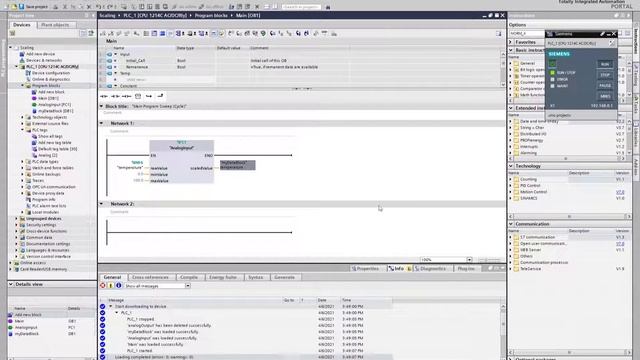The height and width of the screenshot is (360, 640).
Task: Collapse the Block title section
Action: tap(102, 106)
